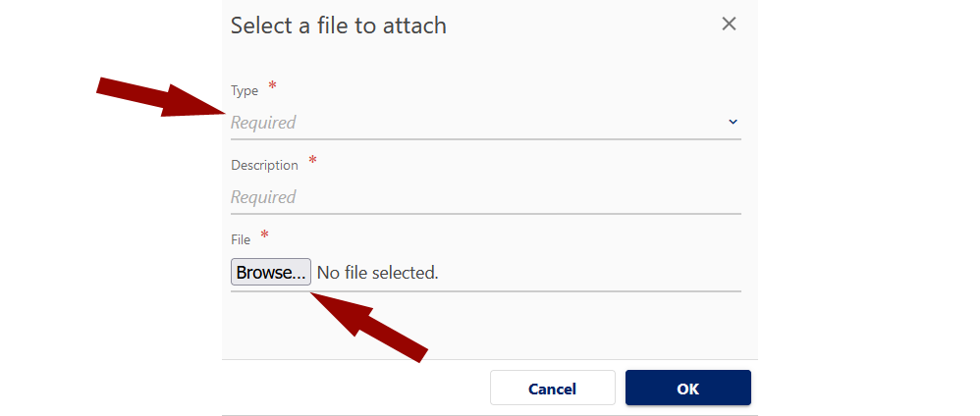The image size is (980, 416).
Task: Click the red asterisk beside File
Action: point(264,235)
